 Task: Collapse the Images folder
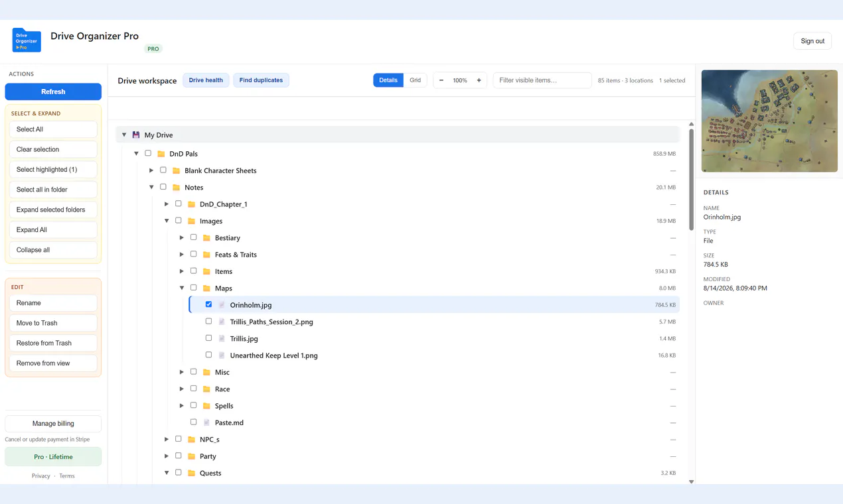click(167, 221)
